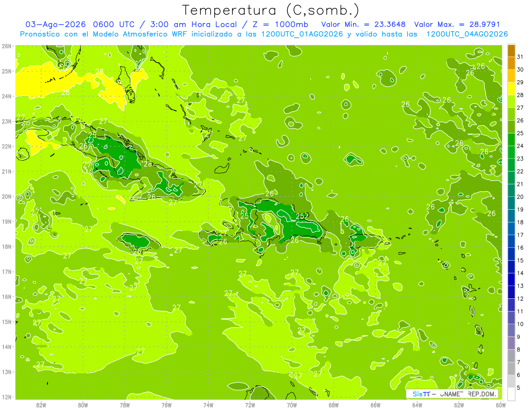Click the white segment below 5 on color bar
The image size is (532, 411).
pyautogui.click(x=511, y=394)
